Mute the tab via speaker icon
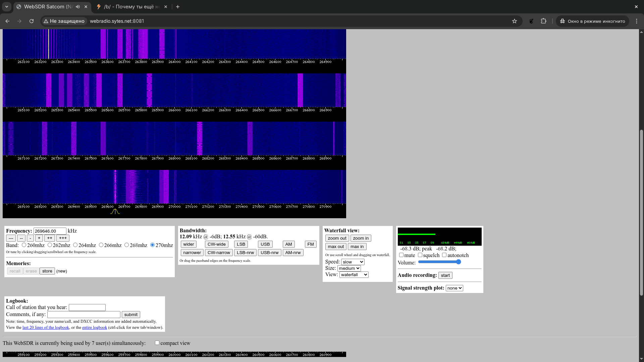Screen dimensions: 644x362 click(78, 7)
